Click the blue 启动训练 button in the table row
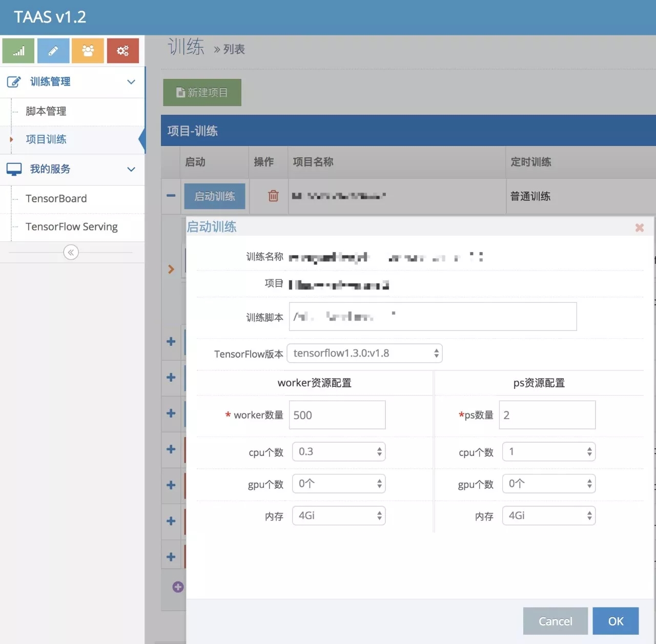Viewport: 656px width, 644px height. point(214,196)
